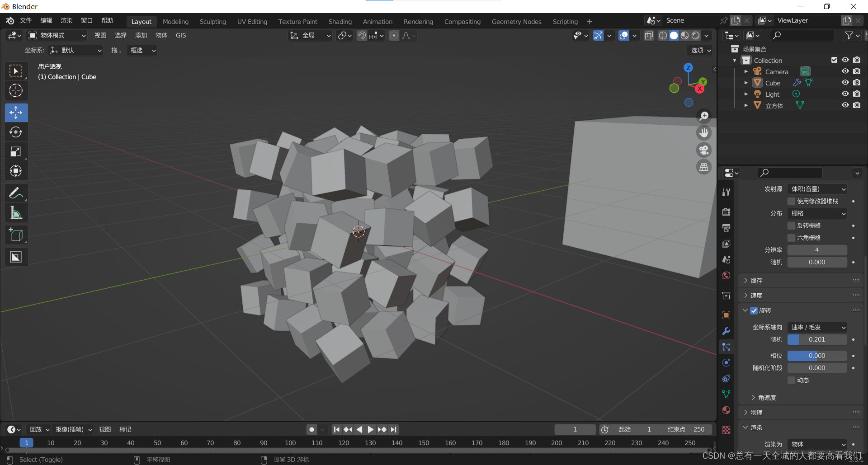Uncheck the 旋转 section checkbox
Image resolution: width=868 pixels, height=465 pixels.
tap(754, 310)
